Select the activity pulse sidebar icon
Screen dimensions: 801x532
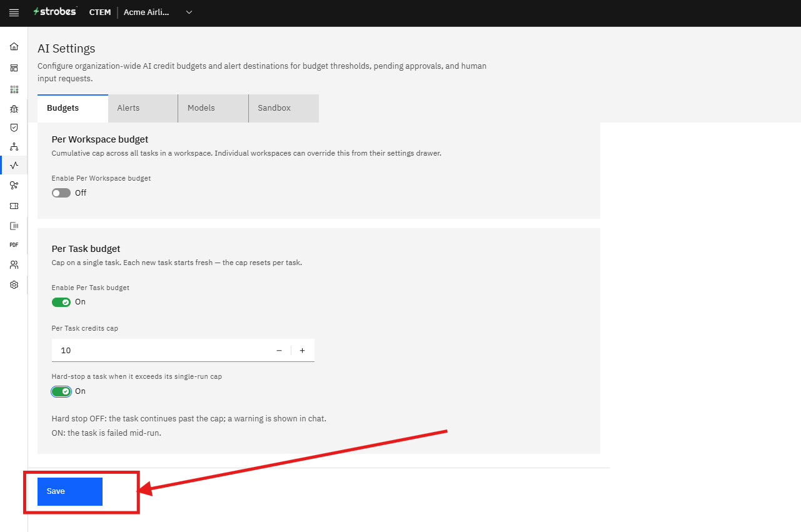point(14,166)
